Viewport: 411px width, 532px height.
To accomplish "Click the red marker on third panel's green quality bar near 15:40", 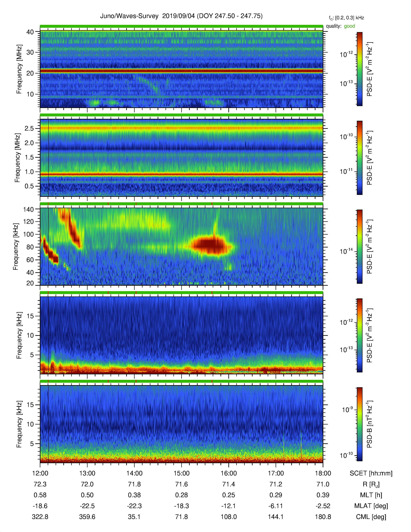I will point(212,204).
